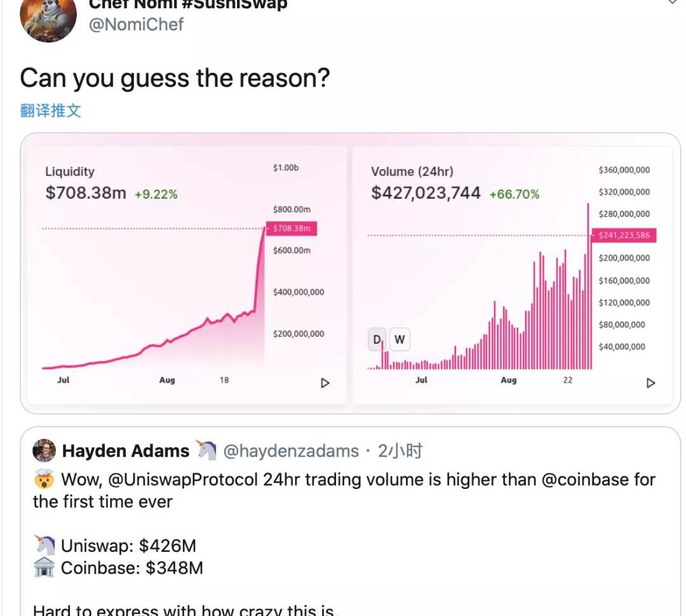This screenshot has width=686, height=616.
Task: Click Hayden Adams' small avatar
Action: [44, 451]
